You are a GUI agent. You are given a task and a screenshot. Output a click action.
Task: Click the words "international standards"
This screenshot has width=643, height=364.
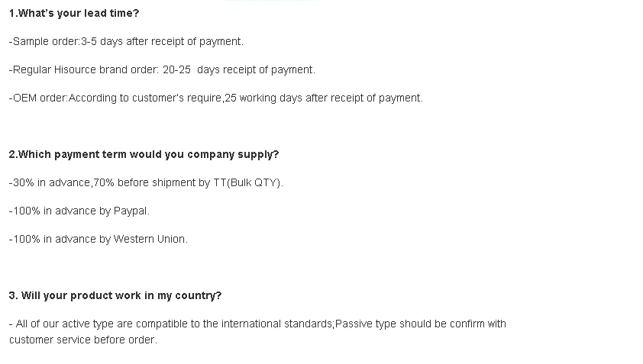(x=278, y=324)
